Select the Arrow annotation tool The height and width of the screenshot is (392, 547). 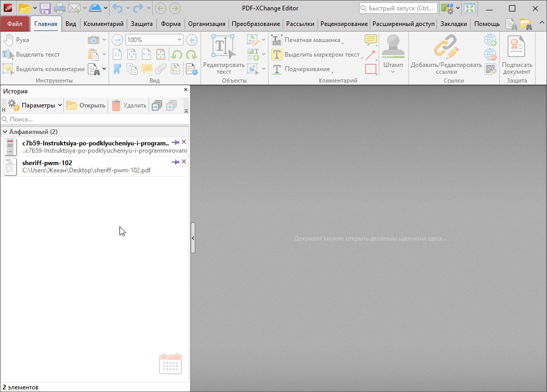coord(370,55)
